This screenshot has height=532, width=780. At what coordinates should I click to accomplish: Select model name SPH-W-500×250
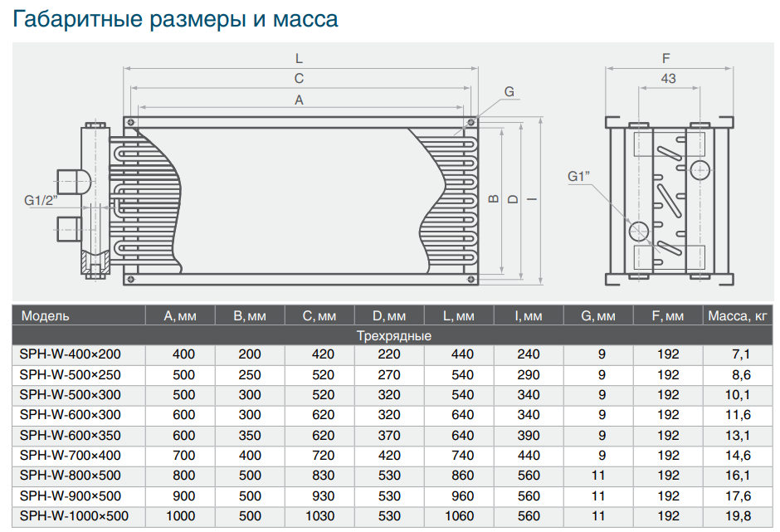point(71,375)
